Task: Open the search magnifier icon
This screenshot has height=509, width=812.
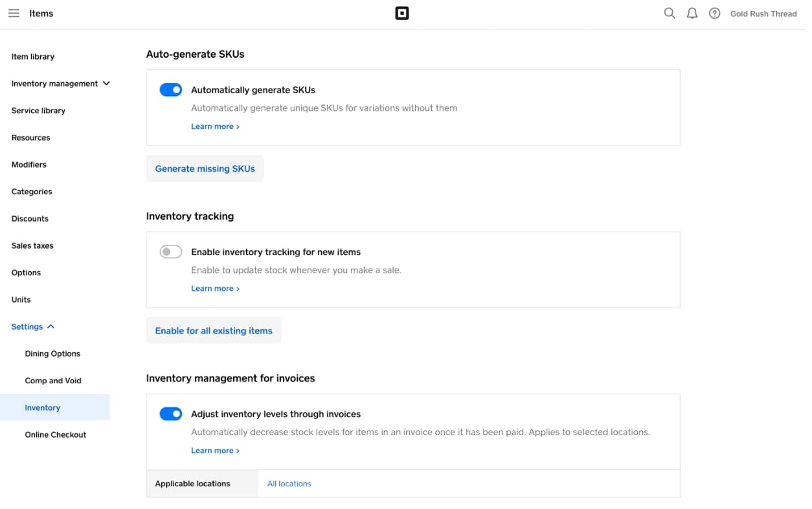Action: (670, 14)
